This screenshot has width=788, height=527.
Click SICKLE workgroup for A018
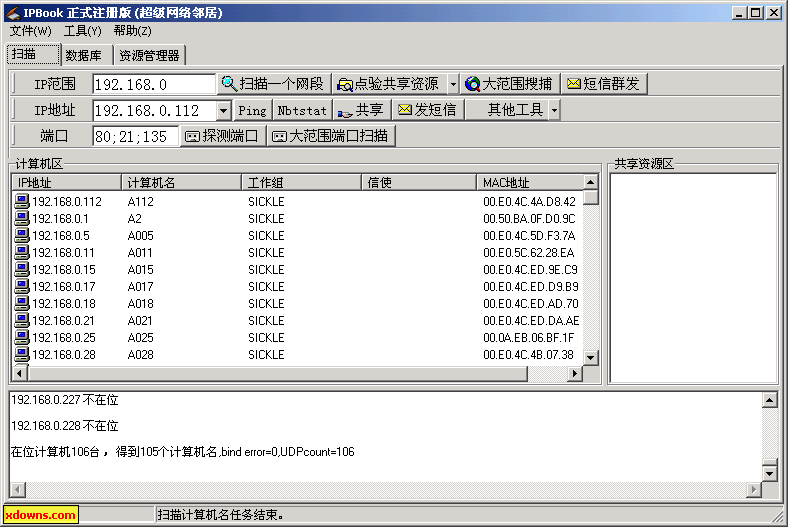point(266,304)
